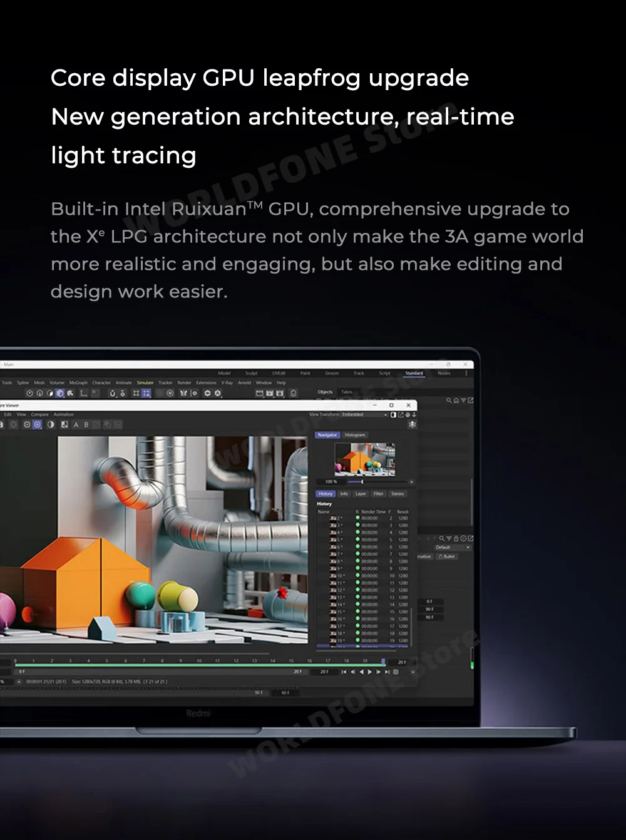Open the Character menu

point(101,382)
